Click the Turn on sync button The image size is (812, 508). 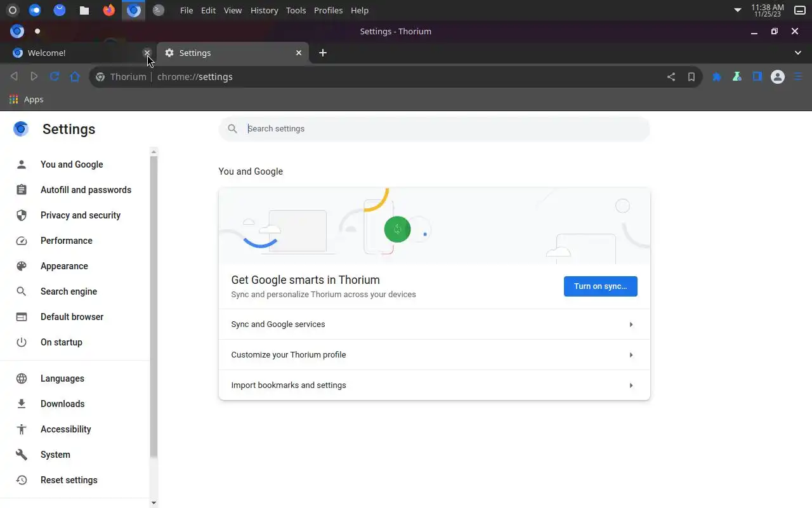point(601,286)
